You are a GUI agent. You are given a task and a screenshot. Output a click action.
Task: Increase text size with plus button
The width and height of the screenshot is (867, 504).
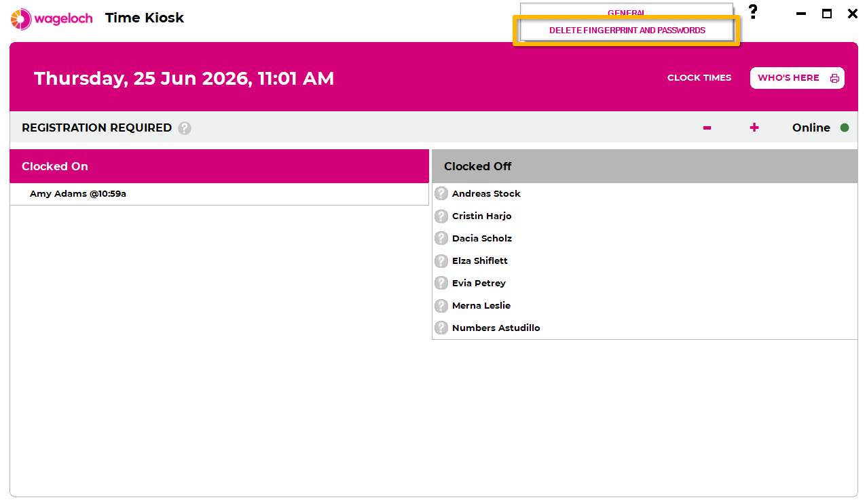(x=754, y=128)
